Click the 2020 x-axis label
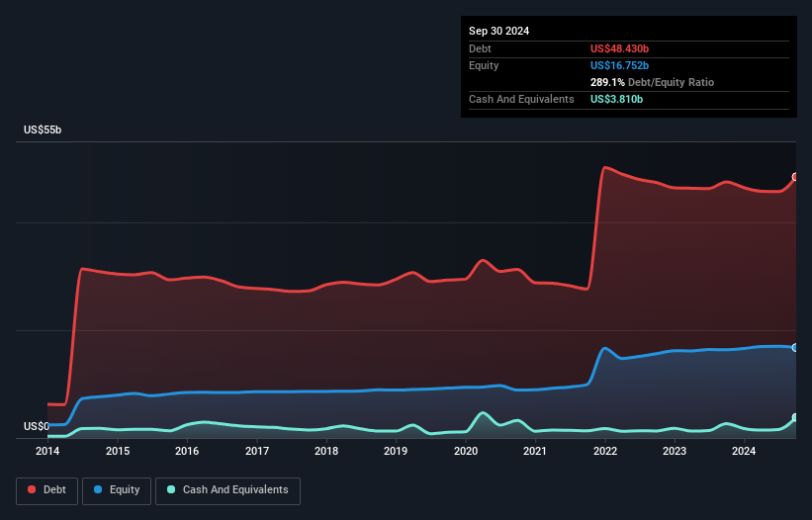This screenshot has width=812, height=520. [466, 451]
